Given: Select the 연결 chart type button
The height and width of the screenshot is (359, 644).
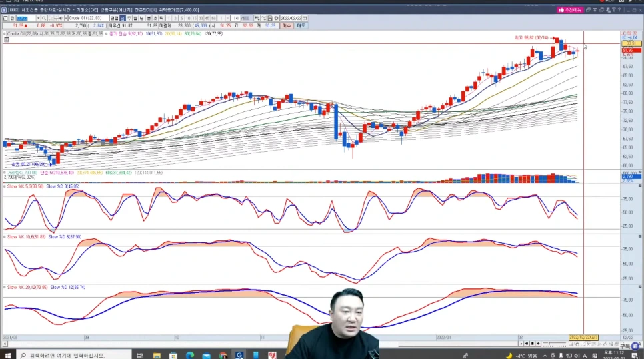Looking at the screenshot, I should click(x=114, y=19).
